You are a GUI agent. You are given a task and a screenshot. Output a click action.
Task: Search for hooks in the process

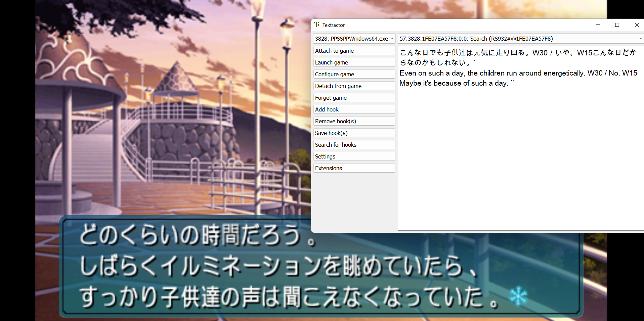click(354, 144)
